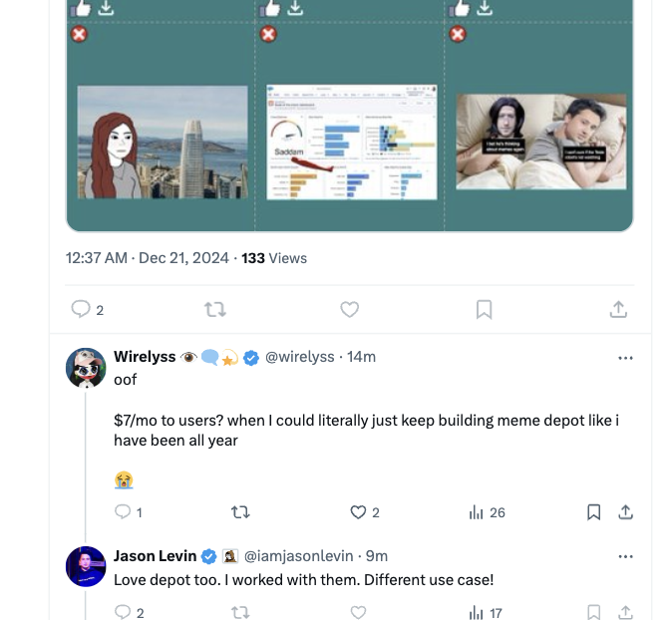
Task: Share the Wirelyss reply
Action: [x=625, y=512]
